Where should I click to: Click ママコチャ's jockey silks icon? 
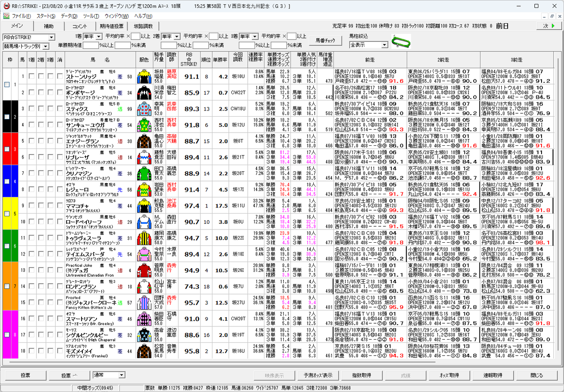click(144, 205)
